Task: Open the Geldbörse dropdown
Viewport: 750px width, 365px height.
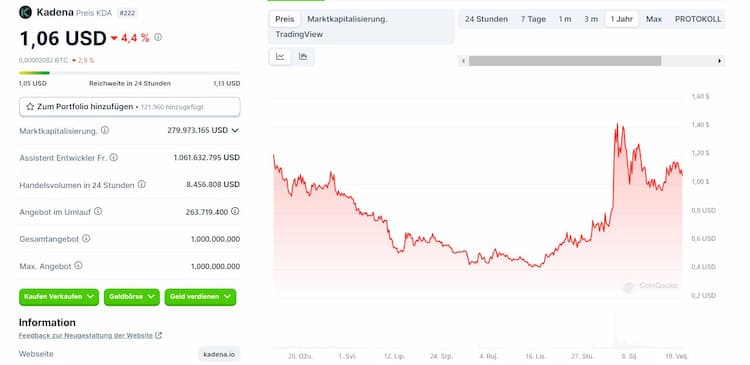Action: click(132, 297)
